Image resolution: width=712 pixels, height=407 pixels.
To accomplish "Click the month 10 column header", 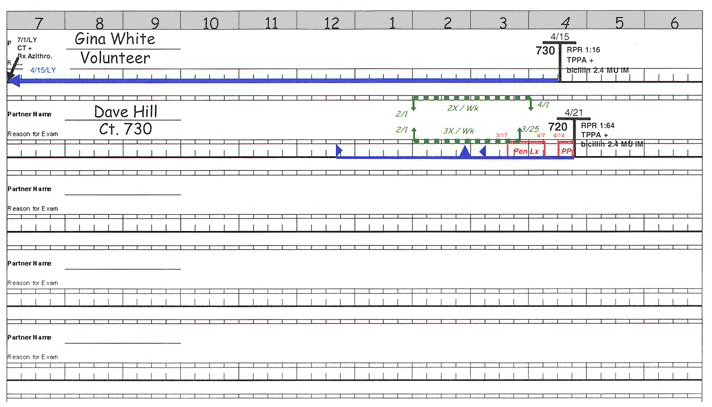I will 210,22.
